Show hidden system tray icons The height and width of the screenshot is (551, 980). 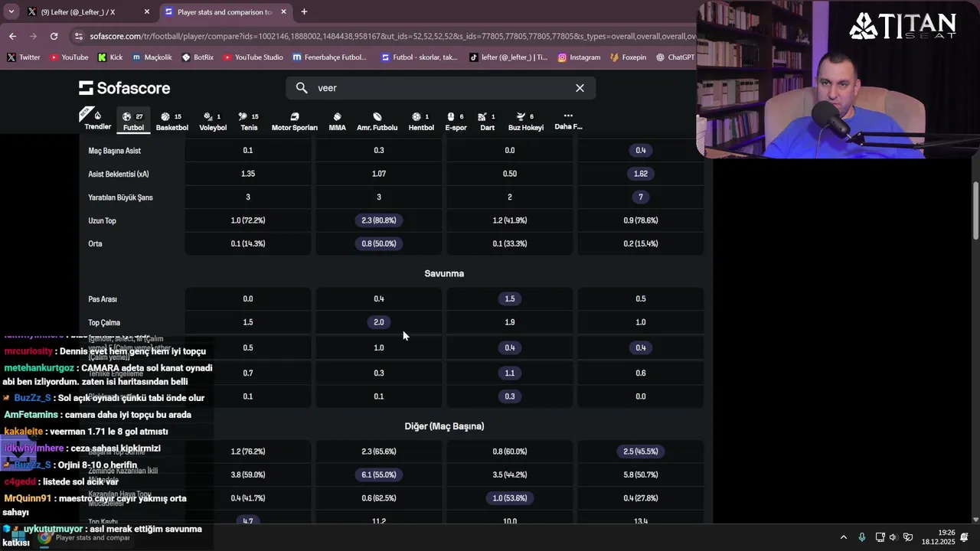pos(844,537)
